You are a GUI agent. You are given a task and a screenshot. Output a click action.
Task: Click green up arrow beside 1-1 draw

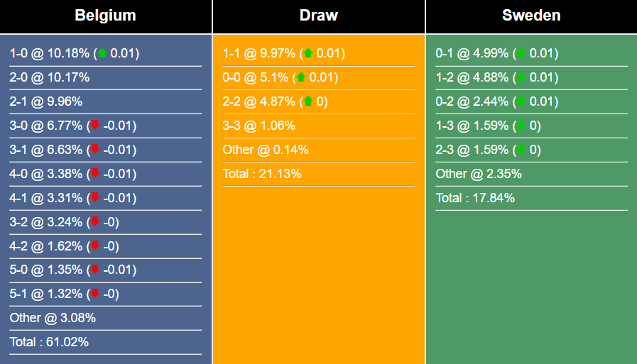(x=308, y=53)
